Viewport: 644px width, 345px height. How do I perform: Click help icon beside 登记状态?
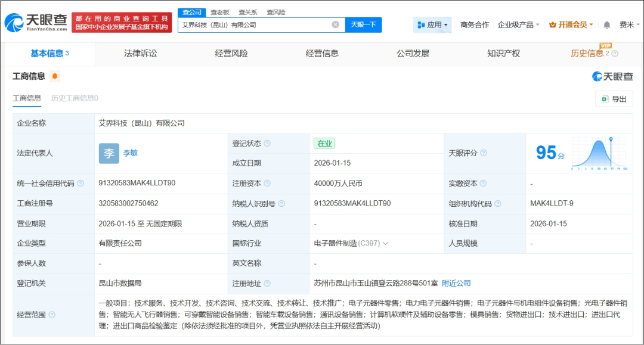coord(267,144)
